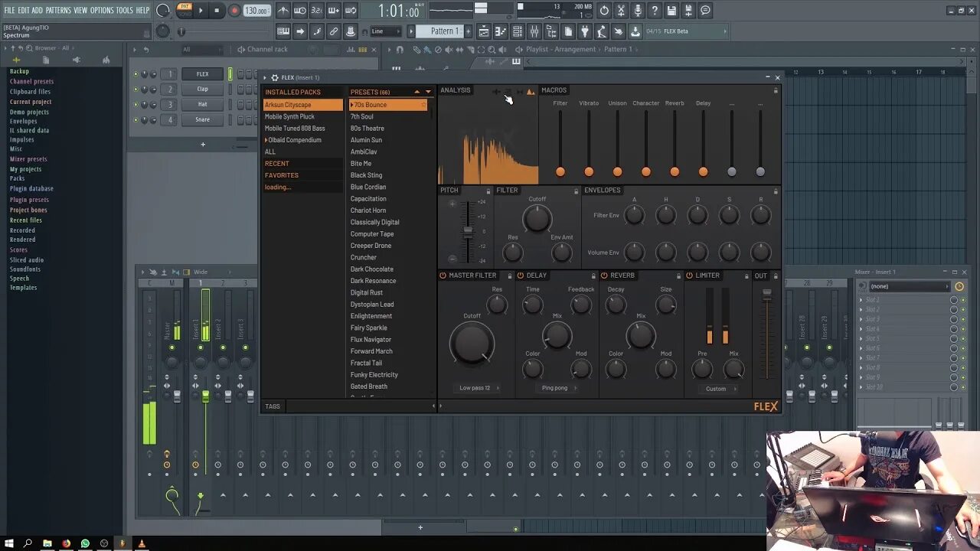Stop playback with the stop button
Viewport: 980px width, 551px height.
(217, 11)
